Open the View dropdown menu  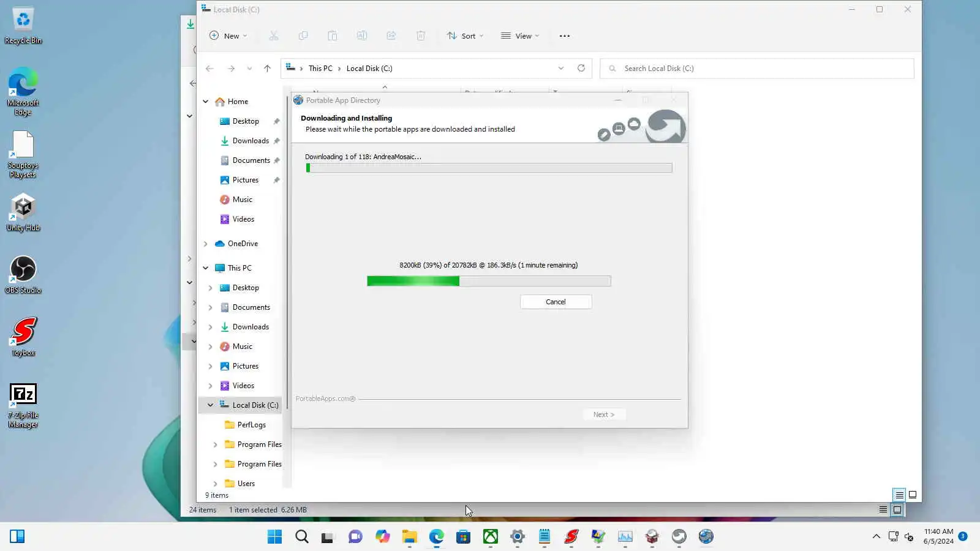[x=520, y=36]
